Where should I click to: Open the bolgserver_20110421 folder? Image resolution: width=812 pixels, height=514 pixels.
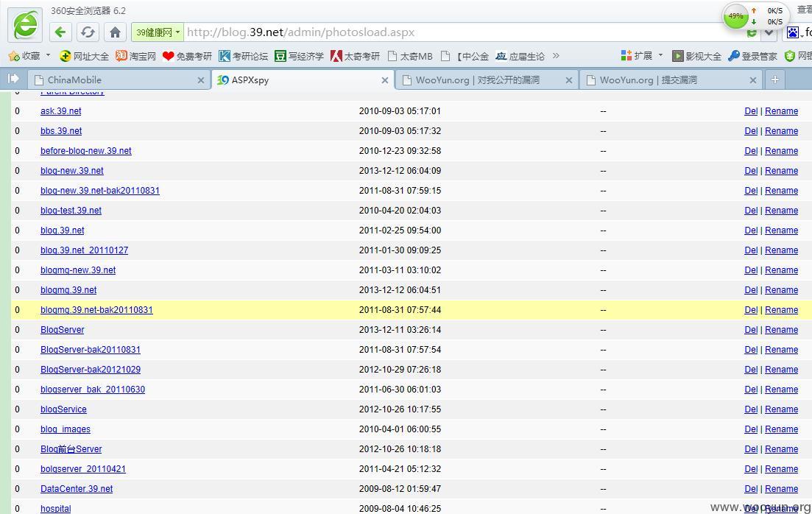(83, 469)
